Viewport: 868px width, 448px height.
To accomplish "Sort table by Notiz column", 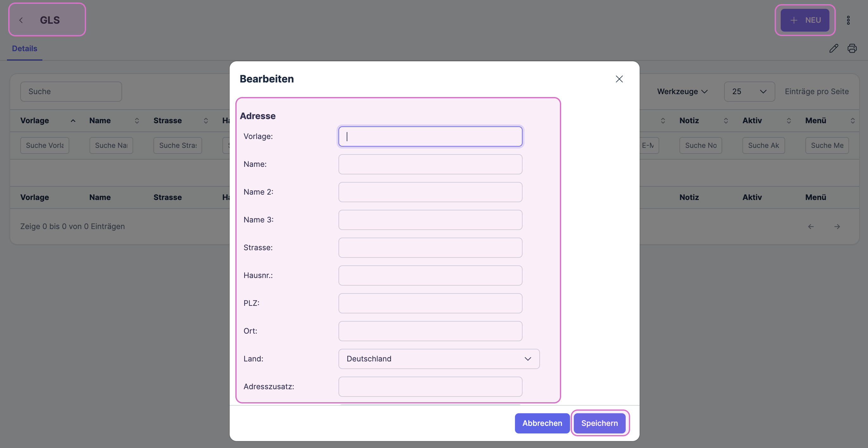I will [726, 120].
